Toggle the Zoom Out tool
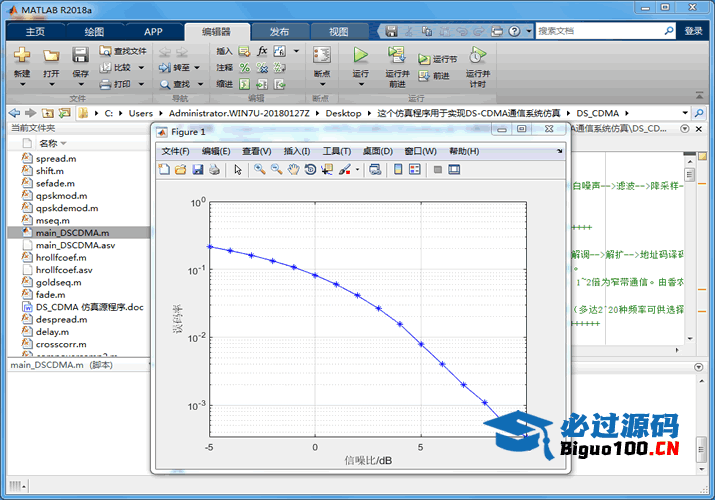715x500 pixels. click(x=276, y=170)
